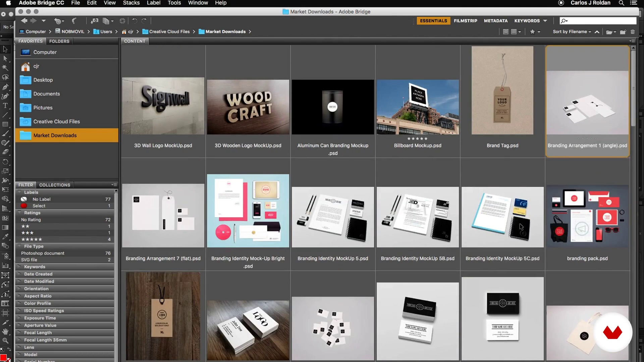Viewport: 644px width, 362px height.
Task: Go back with the Bridge back arrow
Action: [x=24, y=21]
